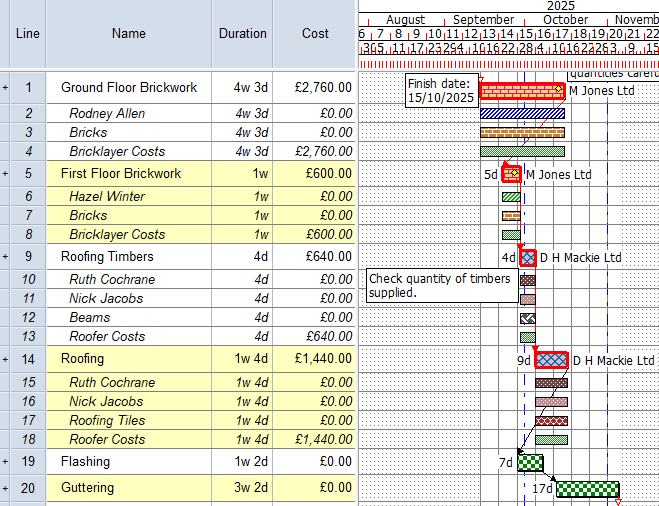Select the Rodney Allen blue striped allocation bar

(521, 114)
